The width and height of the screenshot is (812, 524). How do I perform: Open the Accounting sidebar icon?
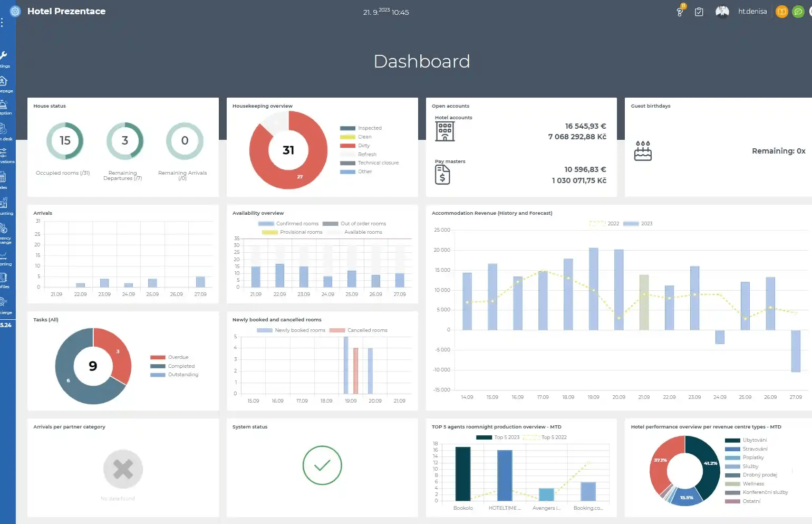(x=3, y=203)
